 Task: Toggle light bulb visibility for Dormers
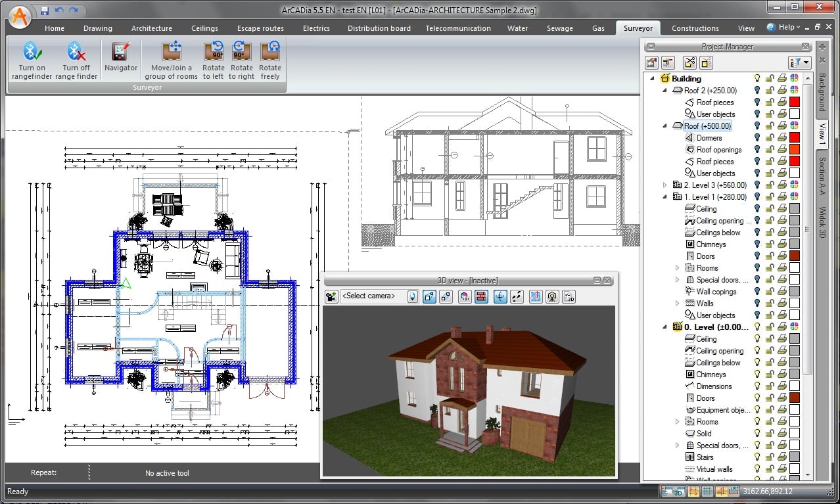tap(757, 137)
